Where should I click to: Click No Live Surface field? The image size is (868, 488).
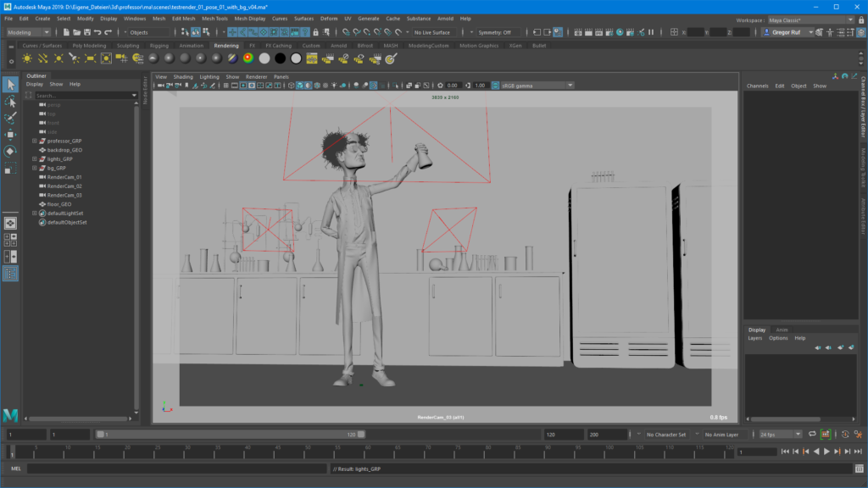[432, 33]
